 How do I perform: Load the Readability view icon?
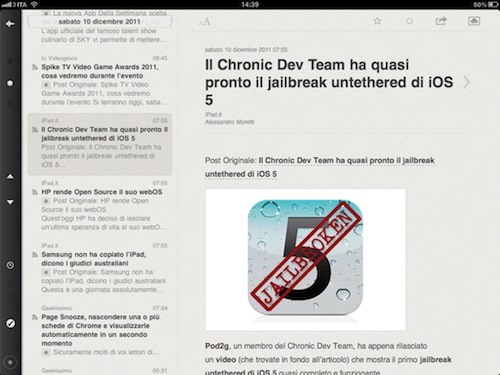[x=474, y=21]
